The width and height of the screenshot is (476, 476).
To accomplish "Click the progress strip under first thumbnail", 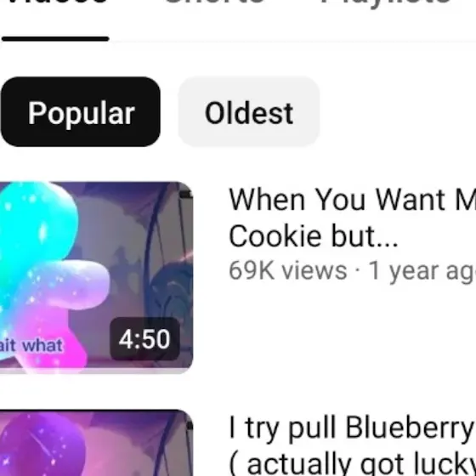I will 96,371.
